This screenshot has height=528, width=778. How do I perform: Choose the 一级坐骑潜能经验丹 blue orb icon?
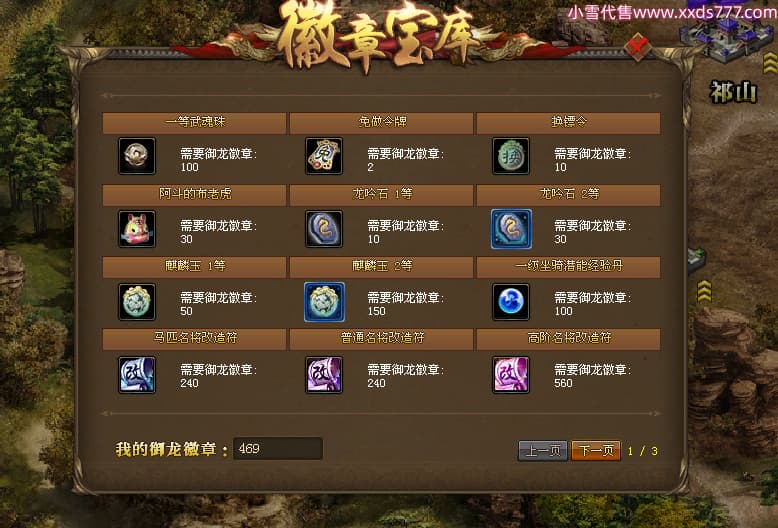click(x=511, y=302)
